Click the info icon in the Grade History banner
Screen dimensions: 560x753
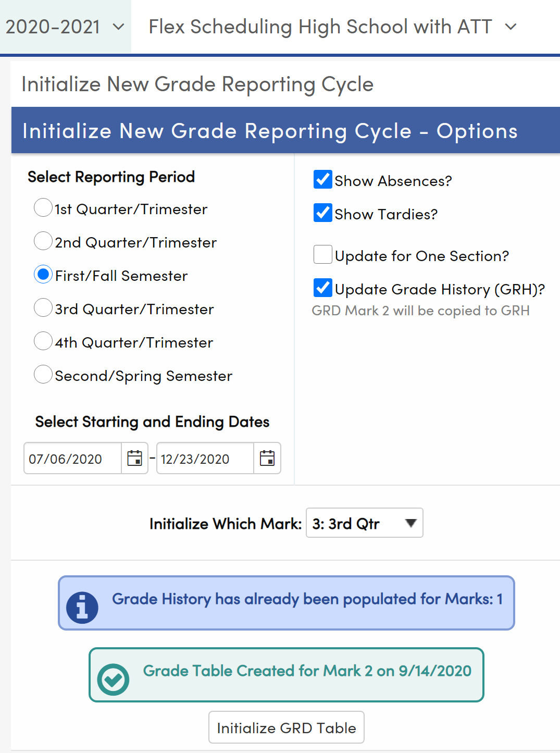point(82,606)
